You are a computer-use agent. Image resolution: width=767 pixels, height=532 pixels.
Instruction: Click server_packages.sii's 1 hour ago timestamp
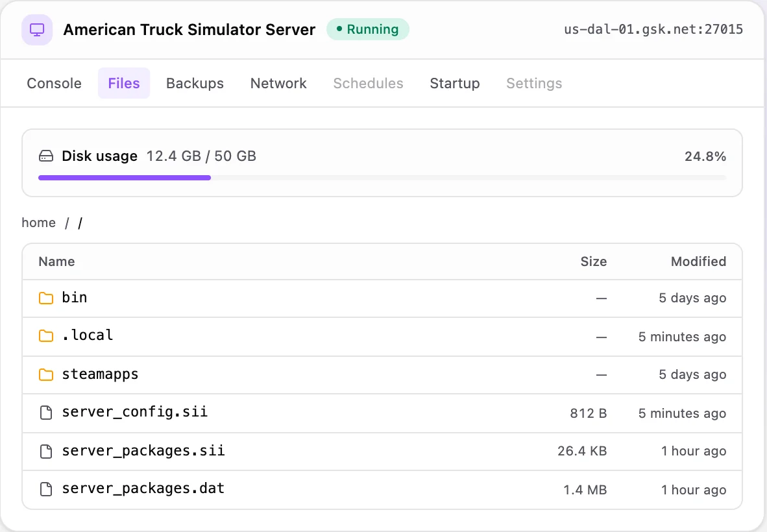pyautogui.click(x=694, y=452)
